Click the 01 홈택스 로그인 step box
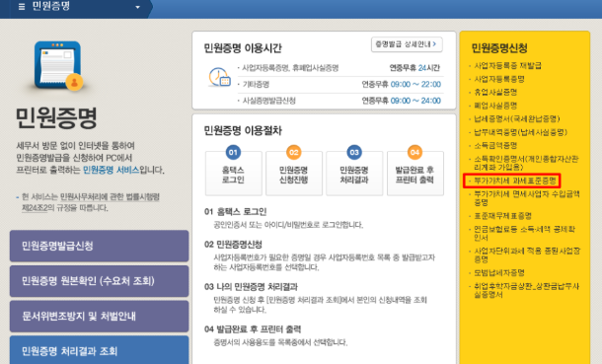Image resolution: width=602 pixels, height=364 pixels. 234,171
